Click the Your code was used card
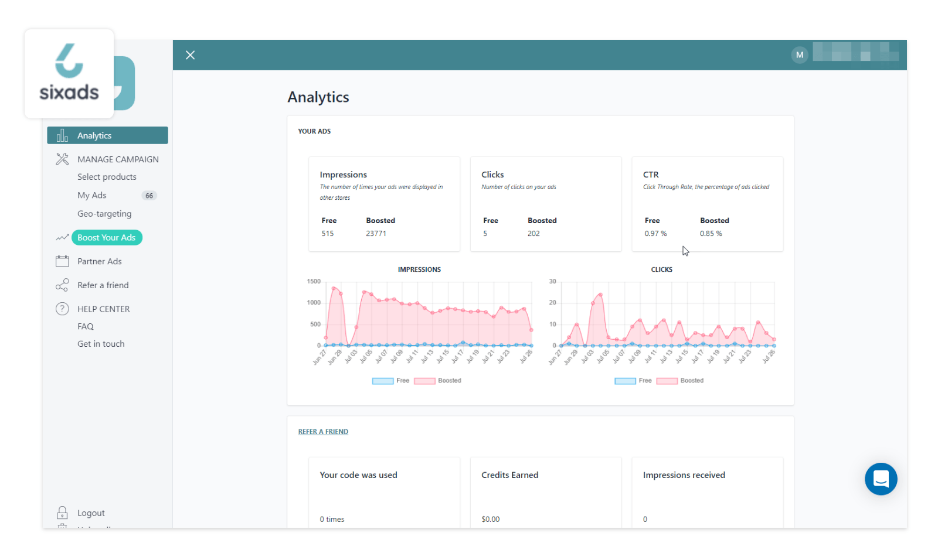This screenshot has width=938, height=560. tap(384, 493)
